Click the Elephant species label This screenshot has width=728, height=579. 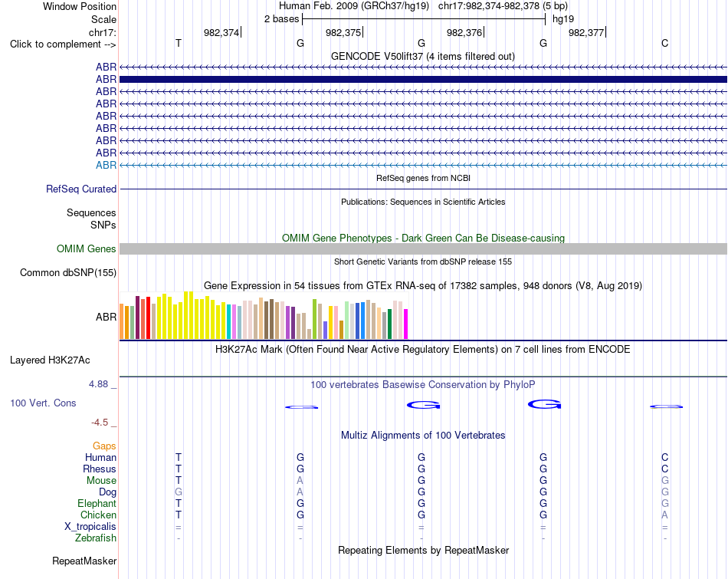97,503
